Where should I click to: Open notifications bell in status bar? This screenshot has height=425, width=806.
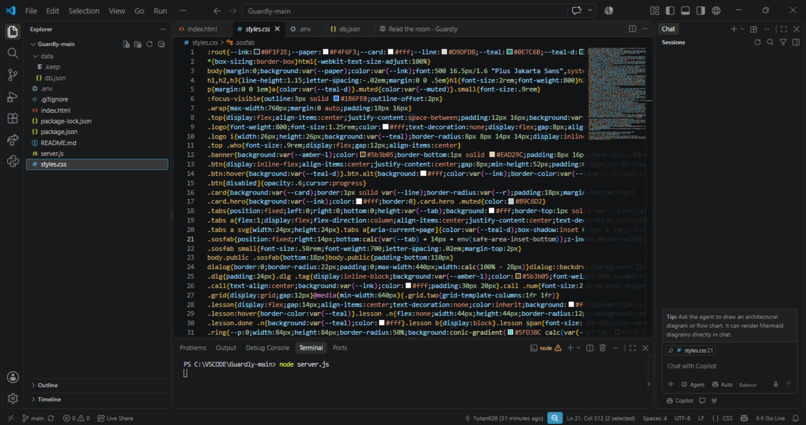click(796, 418)
